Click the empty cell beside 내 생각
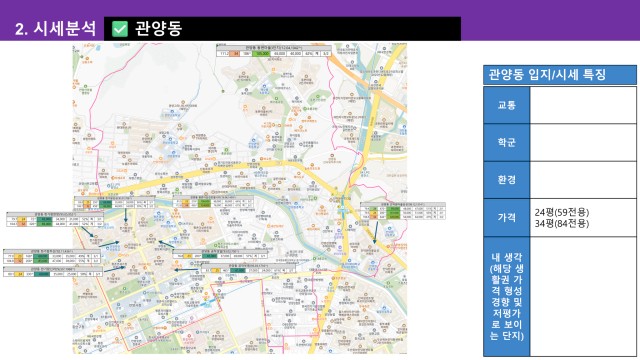This screenshot has height=360, width=640. [x=583, y=296]
